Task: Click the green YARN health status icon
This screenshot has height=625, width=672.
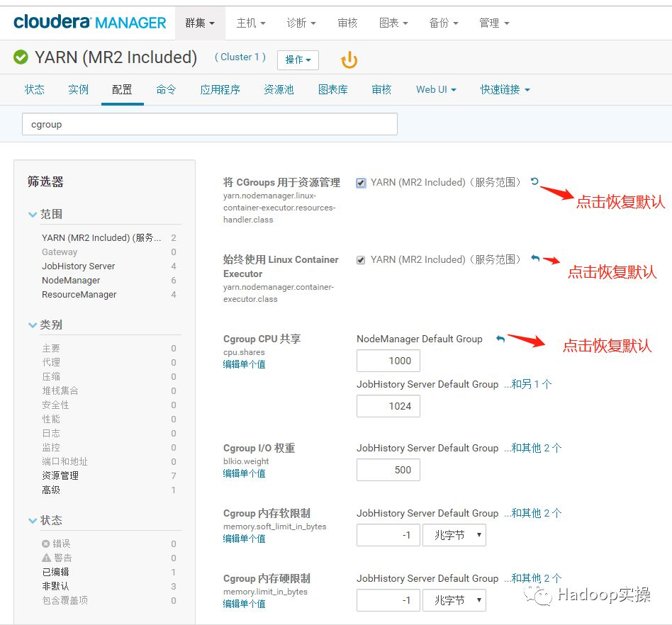Action: (x=21, y=57)
